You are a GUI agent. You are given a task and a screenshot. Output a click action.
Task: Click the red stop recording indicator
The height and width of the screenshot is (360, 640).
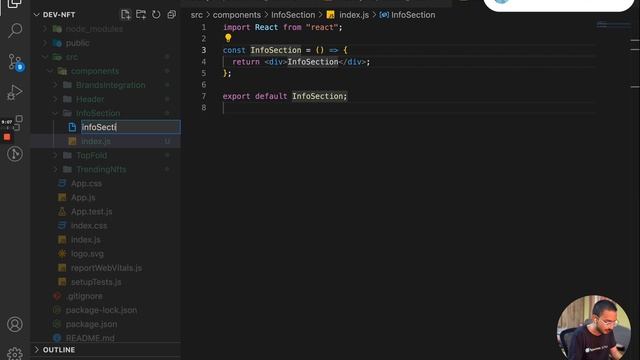[x=7, y=137]
